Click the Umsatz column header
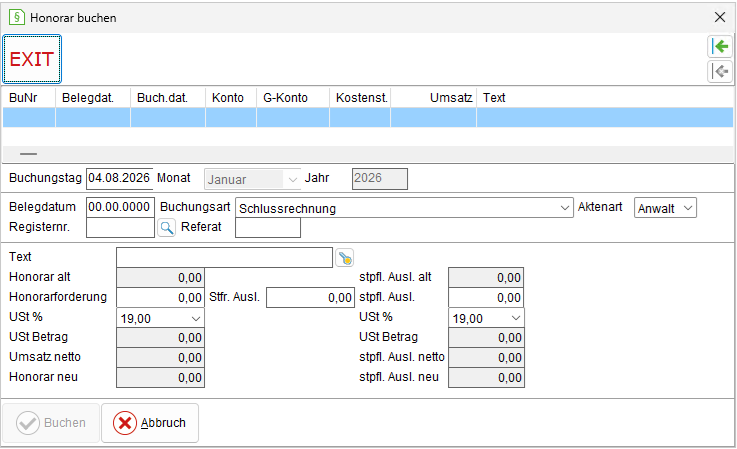 tap(433, 98)
